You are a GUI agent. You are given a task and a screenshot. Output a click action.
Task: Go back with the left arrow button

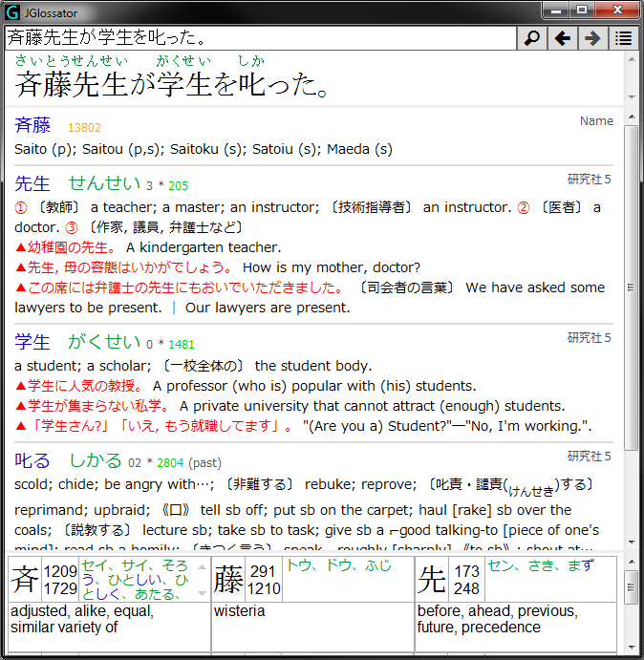(x=563, y=38)
